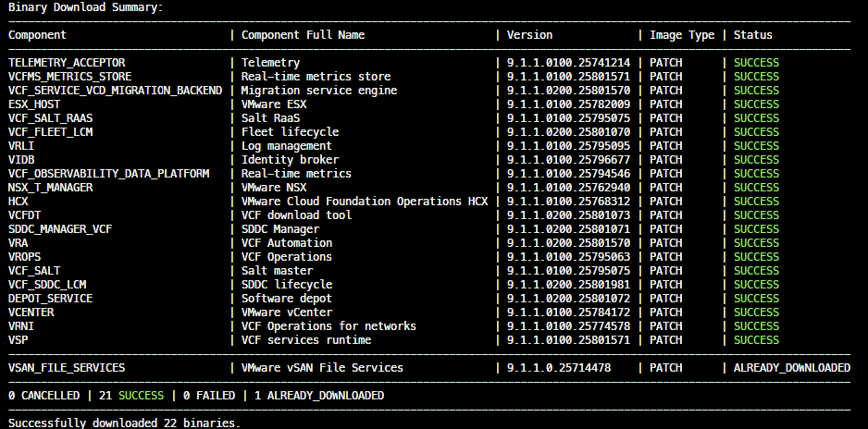Screen dimensions: 868x429
Task: Click the 'Status' column header
Action: [x=753, y=35]
